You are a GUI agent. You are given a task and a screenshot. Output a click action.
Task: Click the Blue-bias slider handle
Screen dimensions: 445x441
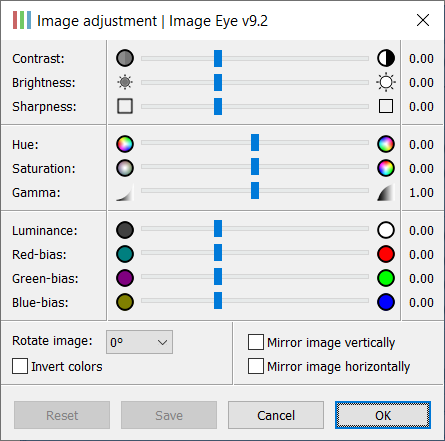218,300
